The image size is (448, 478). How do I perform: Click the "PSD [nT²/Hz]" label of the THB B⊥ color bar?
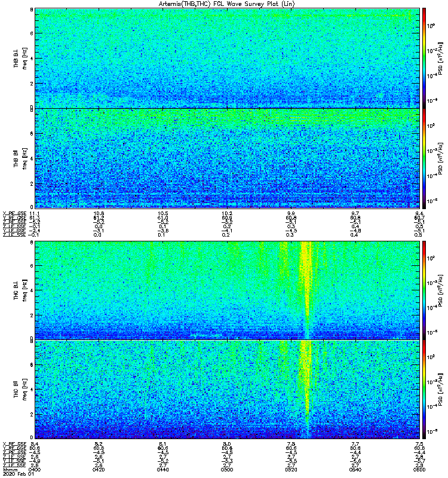(x=440, y=58)
